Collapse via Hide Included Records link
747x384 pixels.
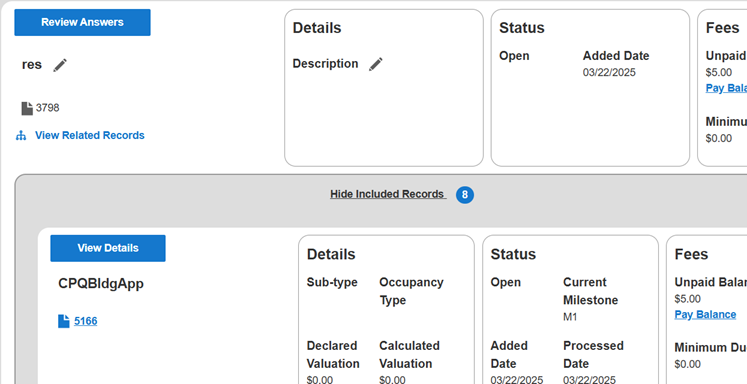[388, 194]
